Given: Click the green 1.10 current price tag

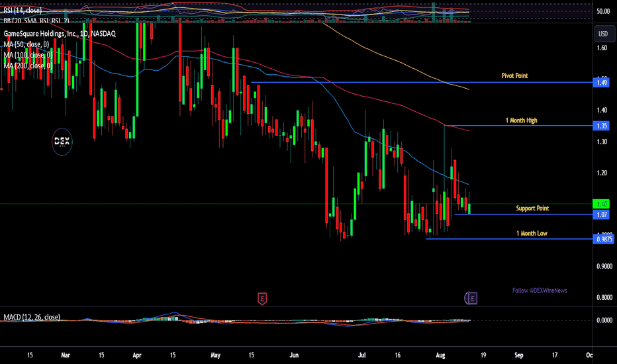Looking at the screenshot, I should click(x=602, y=204).
